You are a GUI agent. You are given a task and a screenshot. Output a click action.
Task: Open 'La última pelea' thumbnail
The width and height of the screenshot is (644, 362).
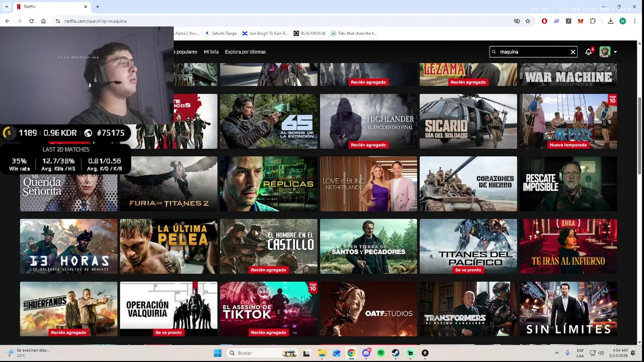coord(169,246)
